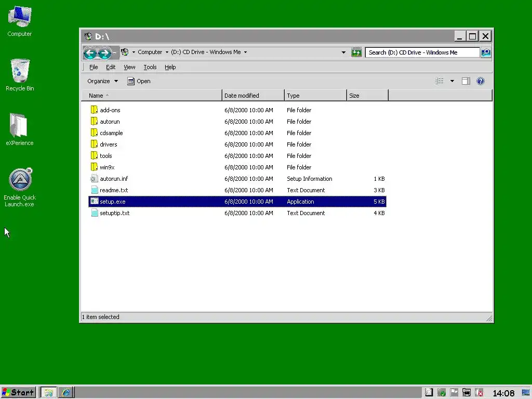
Task: Click the Open toolbar button
Action: [139, 81]
